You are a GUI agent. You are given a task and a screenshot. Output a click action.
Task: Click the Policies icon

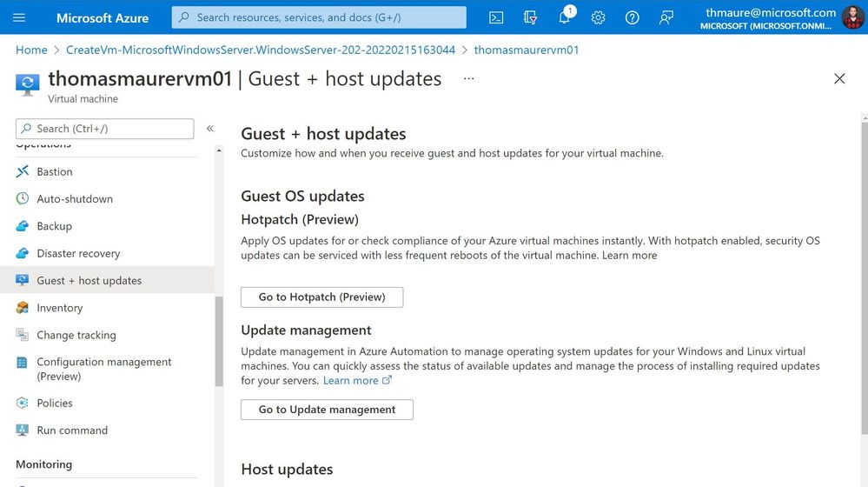coord(22,403)
